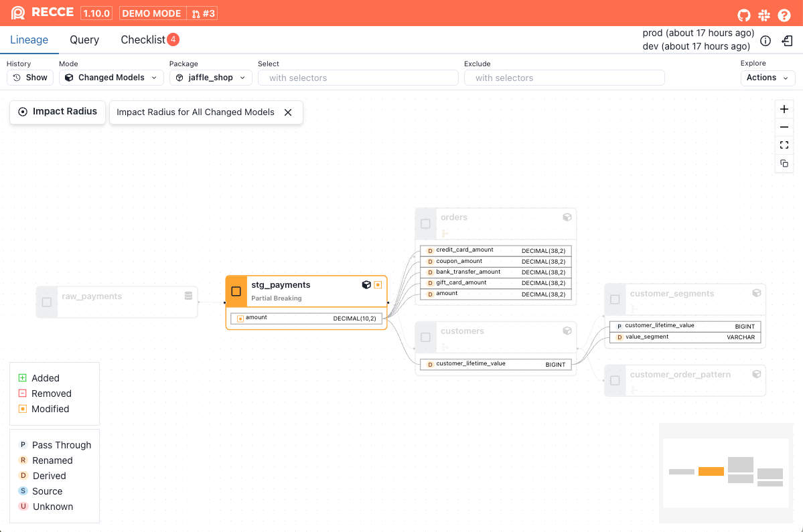Expand the jaffle_shop package dropdown
This screenshot has height=532, width=803.
click(x=211, y=78)
